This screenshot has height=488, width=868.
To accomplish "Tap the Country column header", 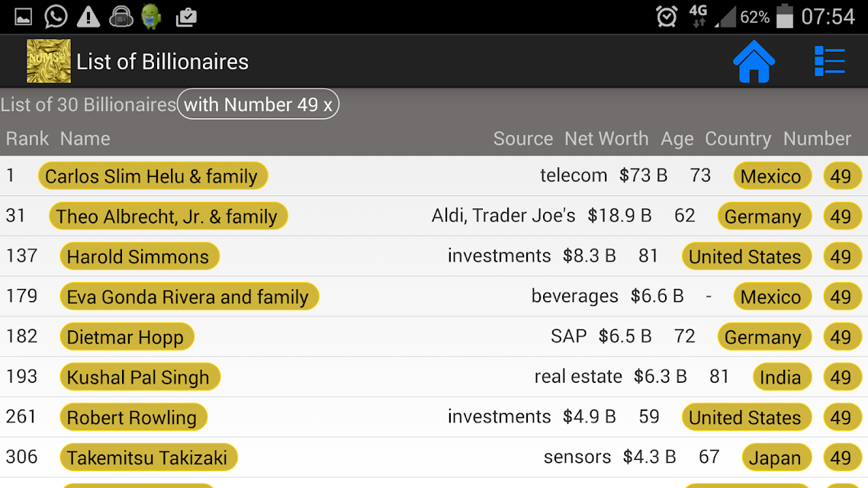I will pyautogui.click(x=738, y=138).
